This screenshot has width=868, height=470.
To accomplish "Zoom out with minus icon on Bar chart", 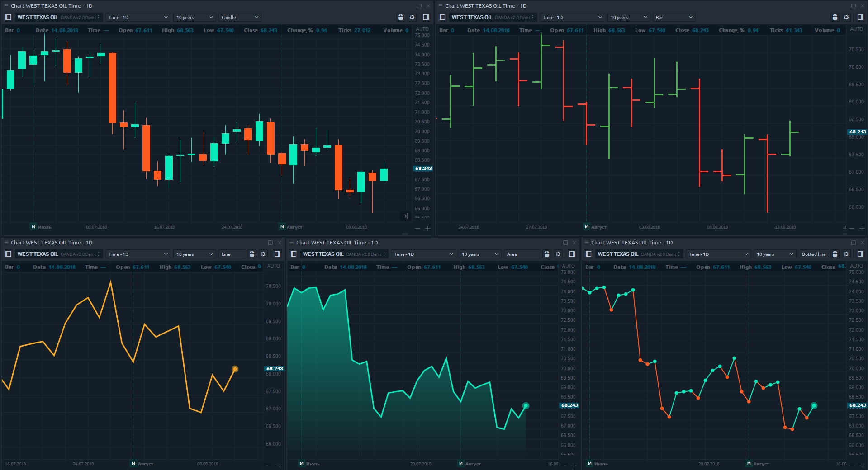I will (x=852, y=228).
